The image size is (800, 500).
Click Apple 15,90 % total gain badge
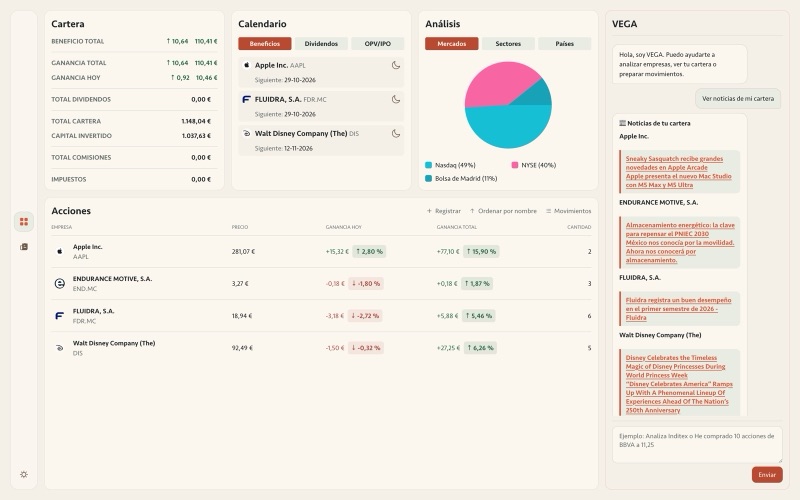pos(481,252)
